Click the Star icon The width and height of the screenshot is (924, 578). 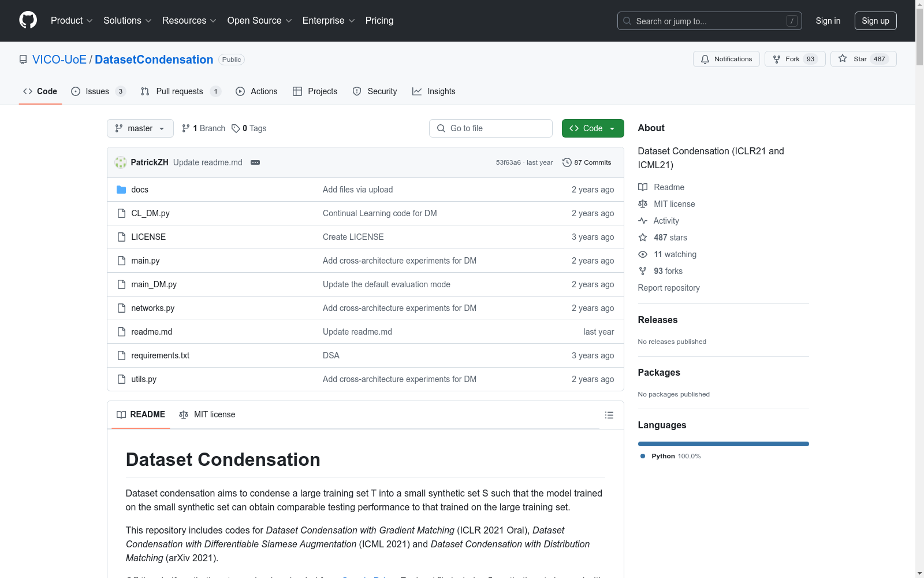click(843, 59)
